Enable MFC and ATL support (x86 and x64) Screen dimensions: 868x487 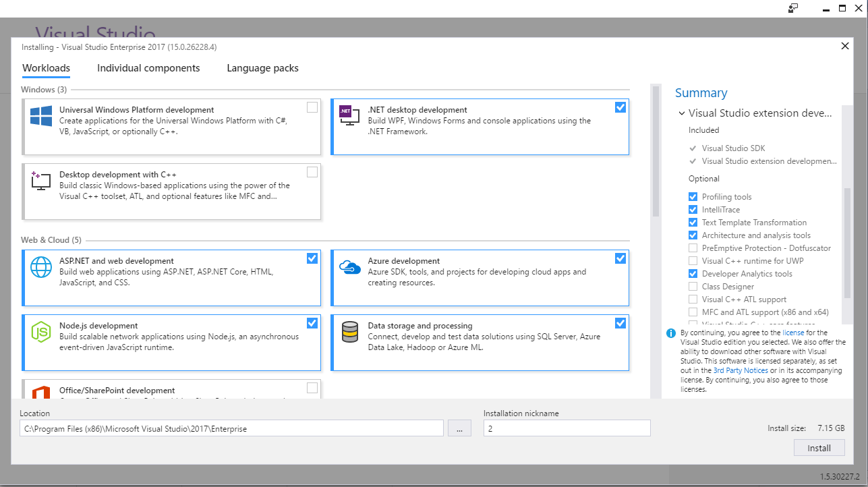pos(693,312)
